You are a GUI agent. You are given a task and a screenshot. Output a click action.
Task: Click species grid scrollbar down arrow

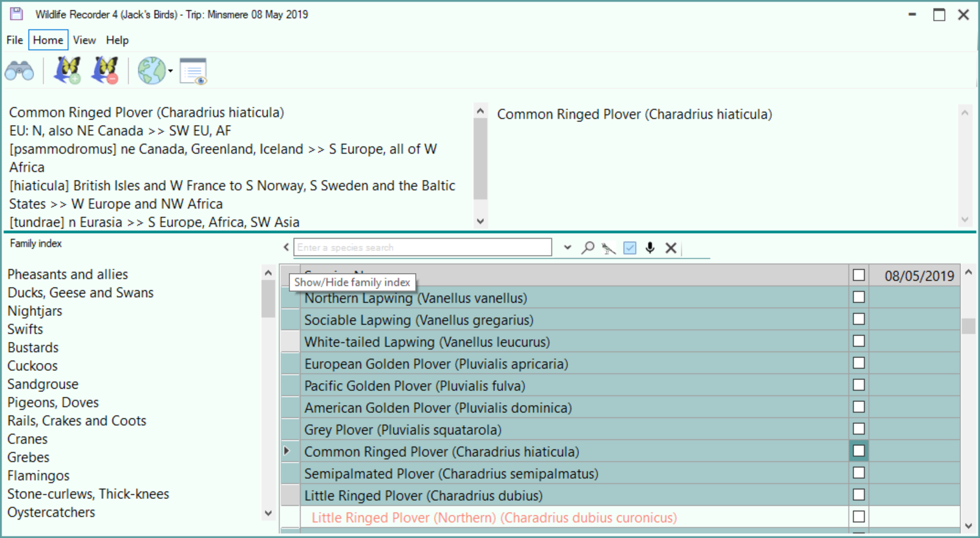coord(968,526)
